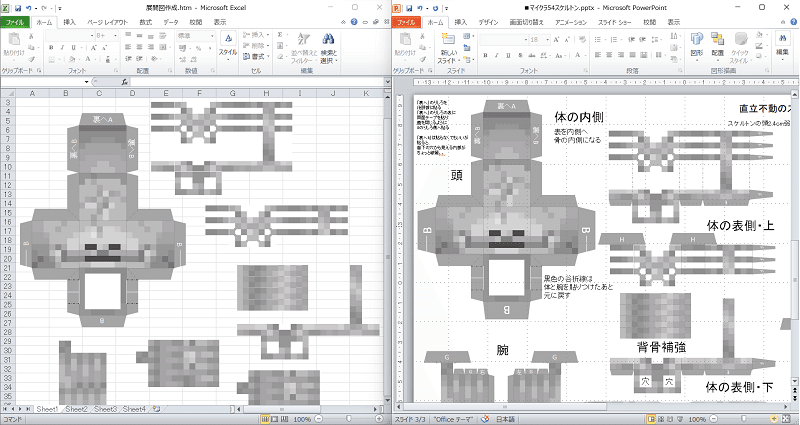Switch to PowerPoint Design (デザイン) tab
The image size is (800, 425).
488,22
